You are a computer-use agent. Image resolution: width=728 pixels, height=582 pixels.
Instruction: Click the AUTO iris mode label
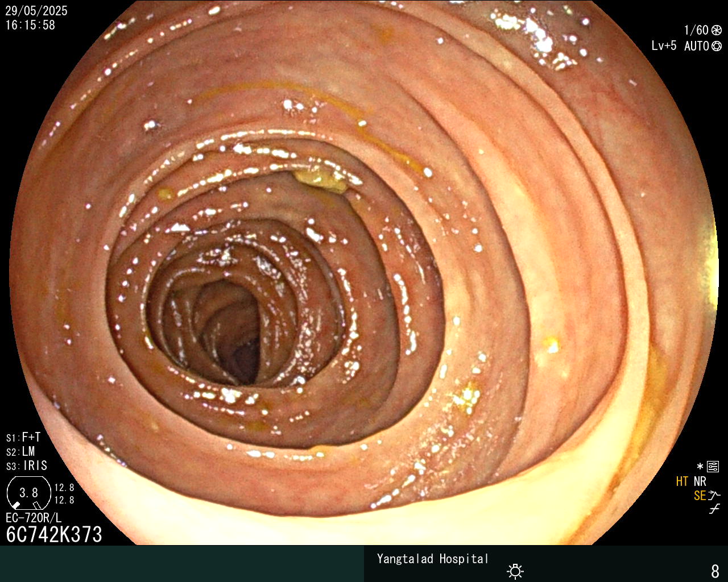click(697, 46)
